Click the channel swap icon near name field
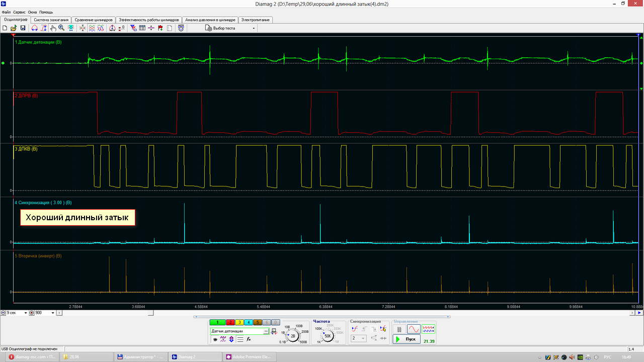Viewport: 644px width, 362px height. click(x=274, y=331)
